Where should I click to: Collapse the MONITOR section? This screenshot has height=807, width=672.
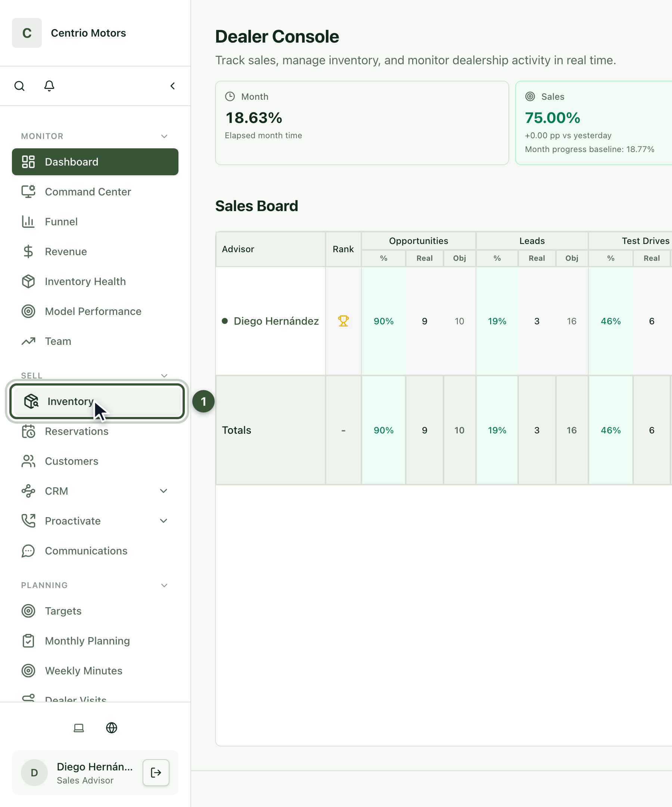click(x=164, y=136)
